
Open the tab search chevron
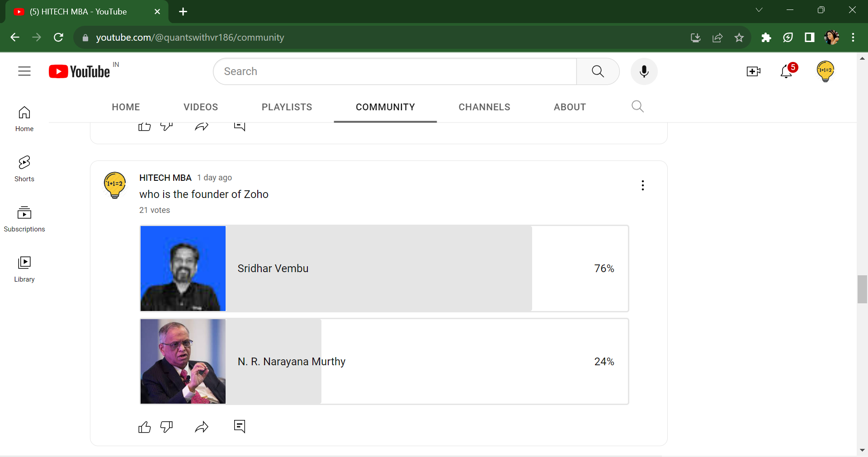759,10
